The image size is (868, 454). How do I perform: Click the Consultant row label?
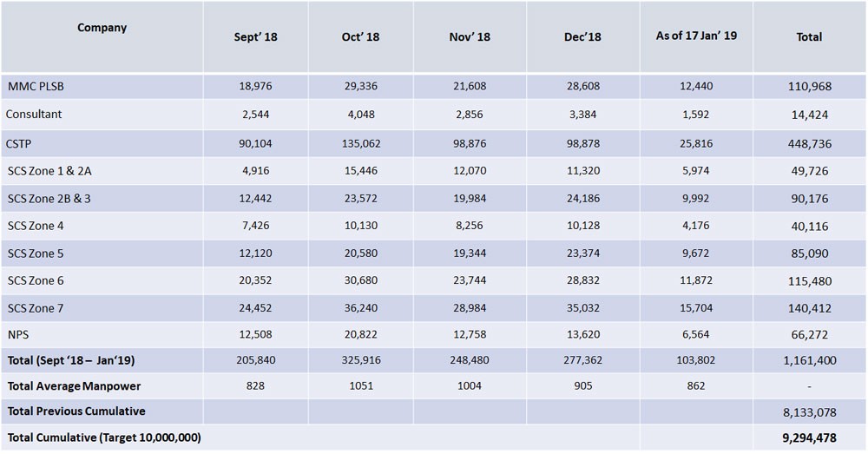pos(34,115)
